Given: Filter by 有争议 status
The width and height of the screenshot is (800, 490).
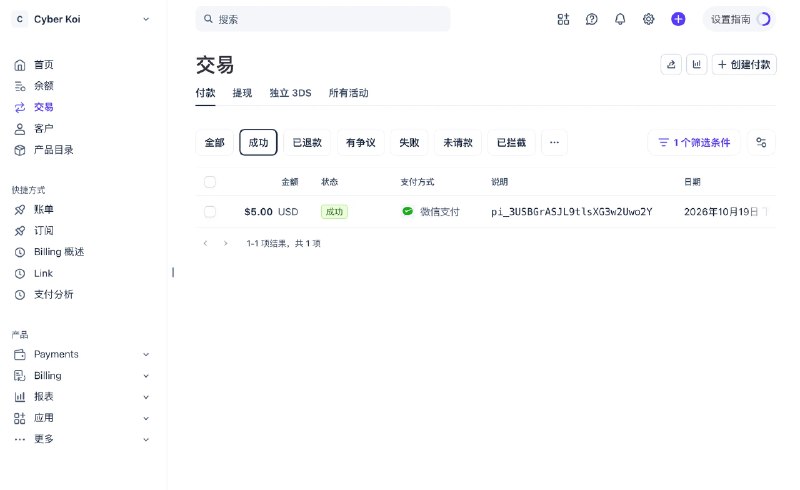Looking at the screenshot, I should pyautogui.click(x=361, y=142).
